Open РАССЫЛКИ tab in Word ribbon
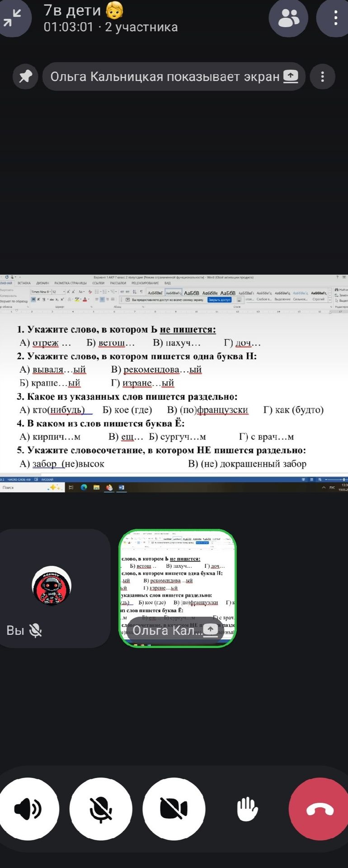Screen dimensions: 348x868 point(118,283)
